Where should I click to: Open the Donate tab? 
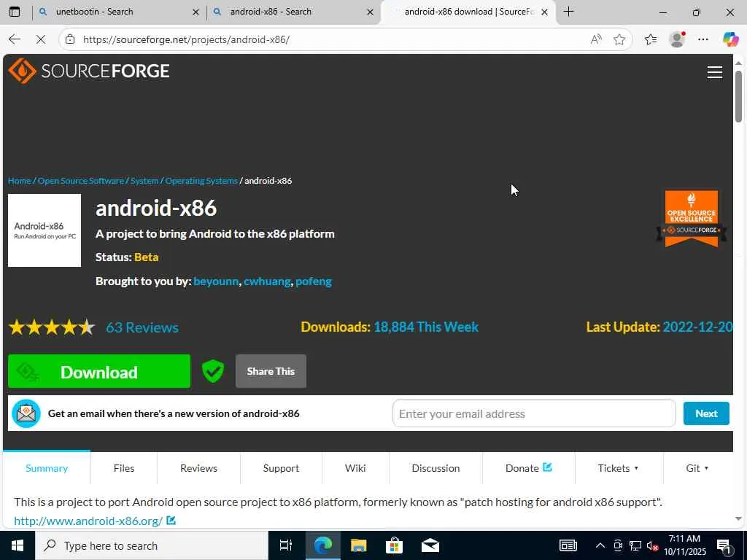pyautogui.click(x=528, y=468)
